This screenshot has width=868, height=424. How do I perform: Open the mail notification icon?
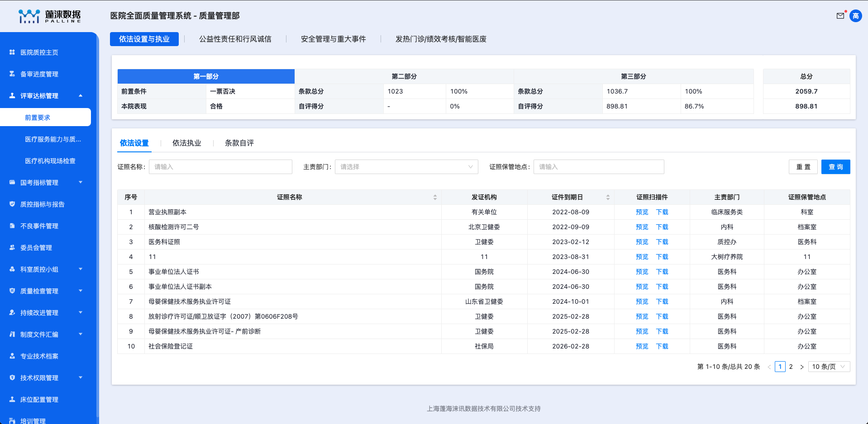840,16
